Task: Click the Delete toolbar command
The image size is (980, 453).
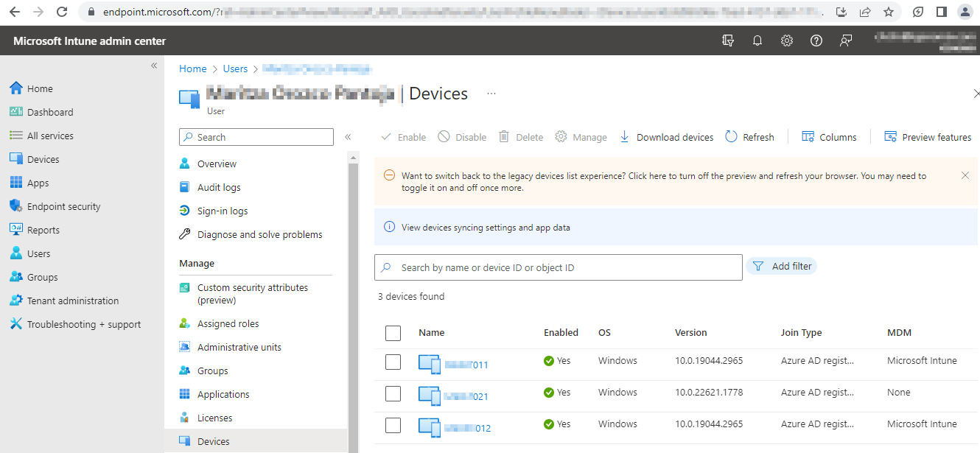Action: click(x=521, y=137)
